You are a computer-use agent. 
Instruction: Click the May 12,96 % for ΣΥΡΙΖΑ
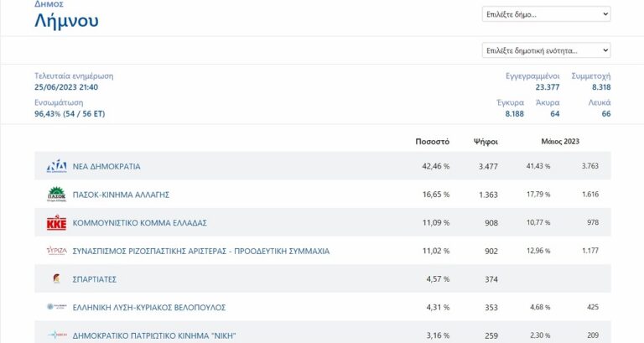coord(538,251)
